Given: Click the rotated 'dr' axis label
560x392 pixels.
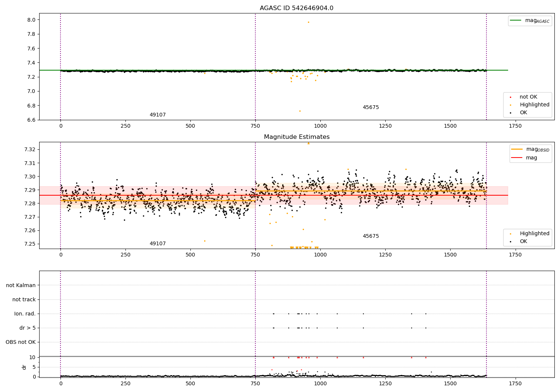Looking at the screenshot, I should (x=24, y=367).
